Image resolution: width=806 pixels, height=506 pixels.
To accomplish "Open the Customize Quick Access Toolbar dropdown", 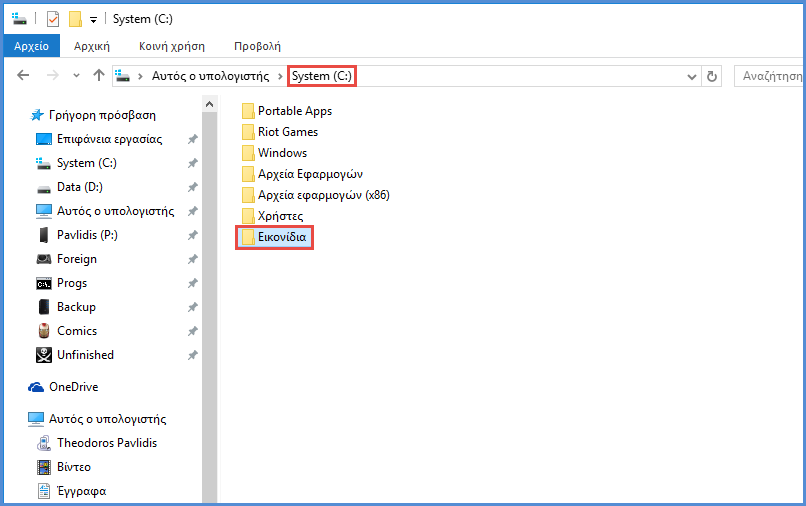I will pyautogui.click(x=93, y=19).
